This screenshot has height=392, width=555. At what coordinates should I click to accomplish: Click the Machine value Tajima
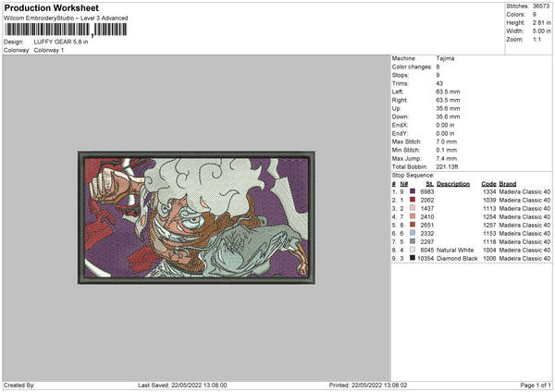(x=445, y=58)
